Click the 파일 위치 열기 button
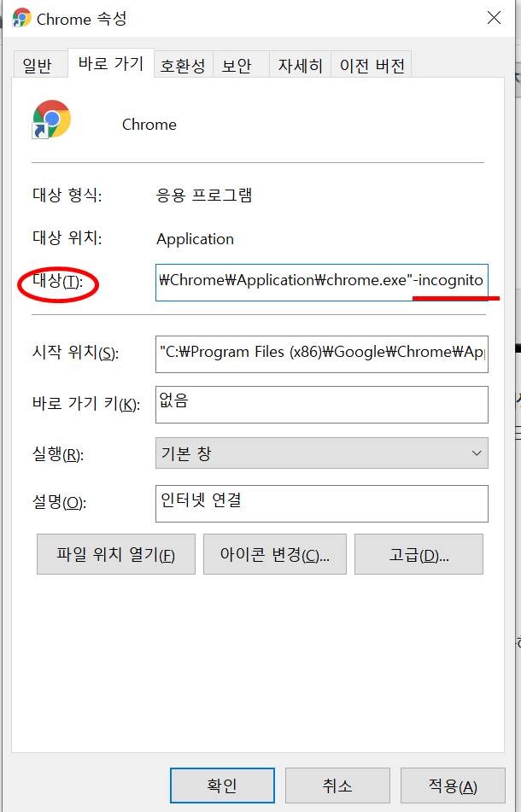 tap(116, 555)
